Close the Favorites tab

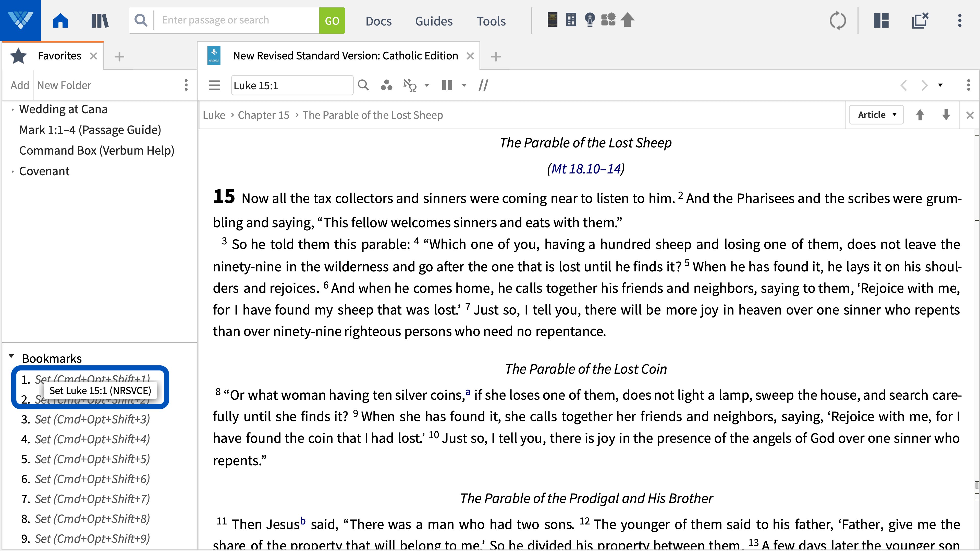[94, 56]
